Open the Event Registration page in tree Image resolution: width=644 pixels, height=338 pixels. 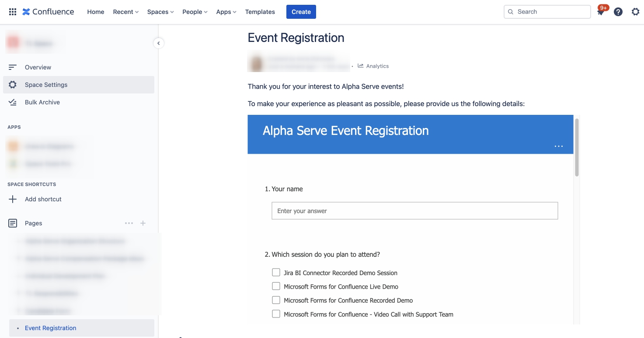coord(82,328)
